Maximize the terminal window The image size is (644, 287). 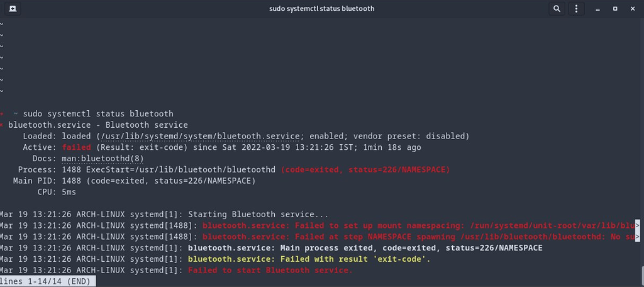(x=615, y=9)
